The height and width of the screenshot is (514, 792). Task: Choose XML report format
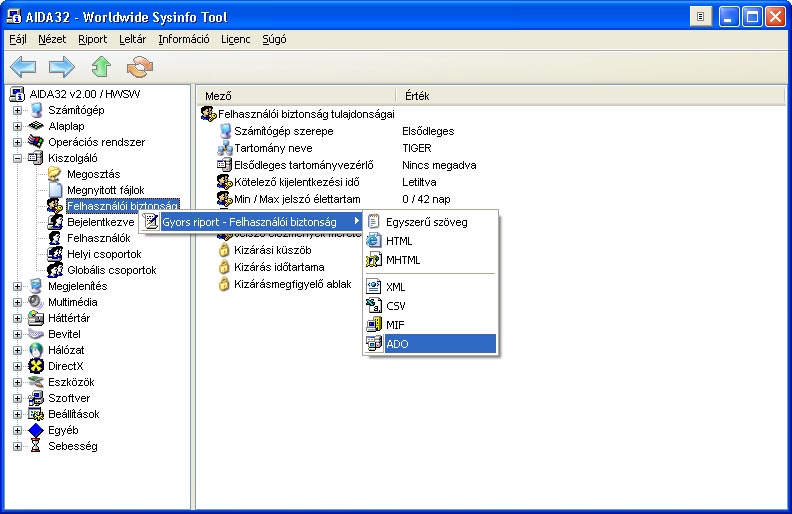click(x=430, y=287)
